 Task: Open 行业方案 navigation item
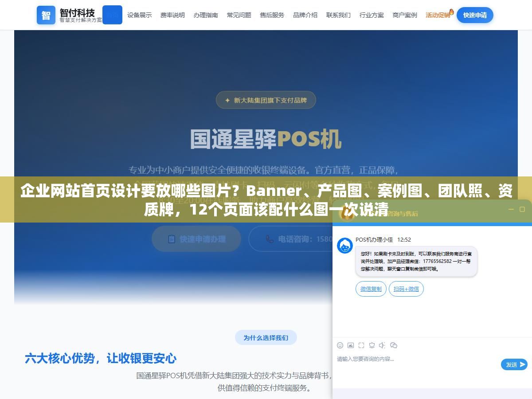pyautogui.click(x=372, y=15)
